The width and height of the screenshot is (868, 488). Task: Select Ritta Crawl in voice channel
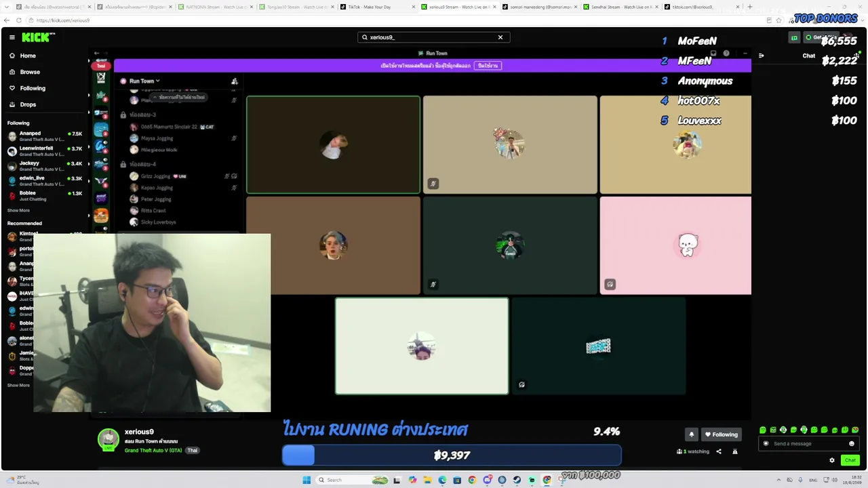pyautogui.click(x=153, y=211)
